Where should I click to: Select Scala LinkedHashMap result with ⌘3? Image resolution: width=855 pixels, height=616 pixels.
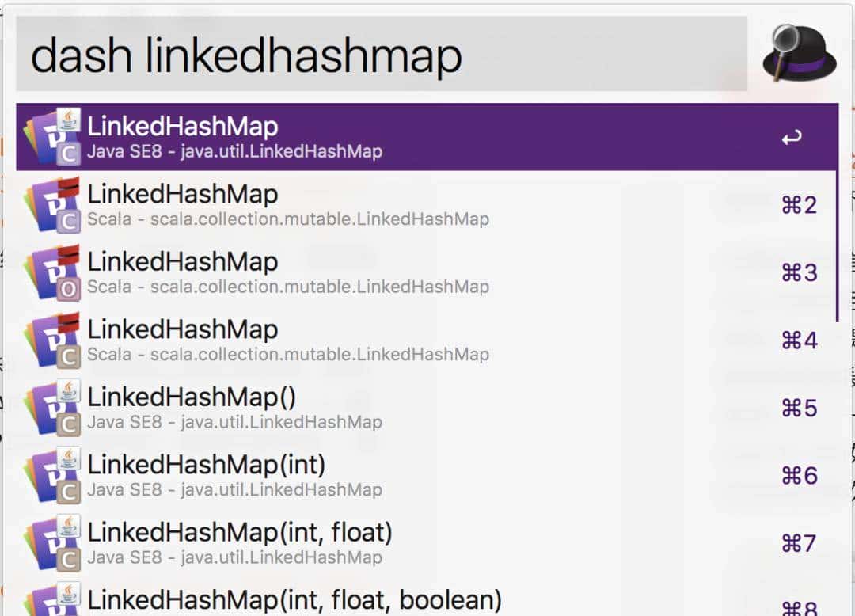point(426,272)
